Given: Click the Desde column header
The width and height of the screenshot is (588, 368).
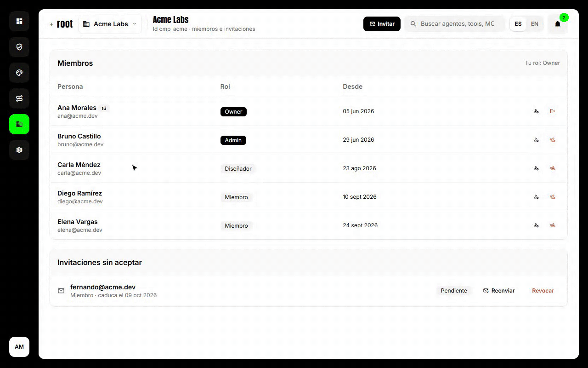Looking at the screenshot, I should [352, 86].
